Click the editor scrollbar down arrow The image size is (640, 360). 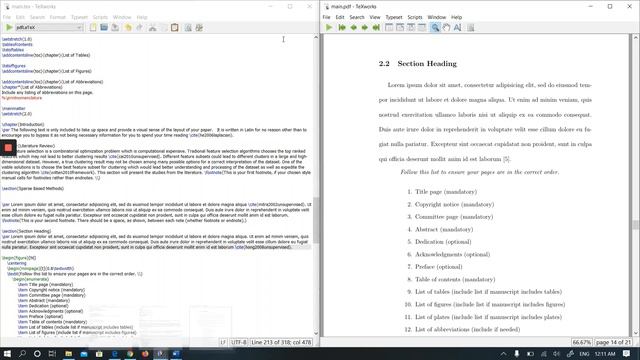(316, 333)
